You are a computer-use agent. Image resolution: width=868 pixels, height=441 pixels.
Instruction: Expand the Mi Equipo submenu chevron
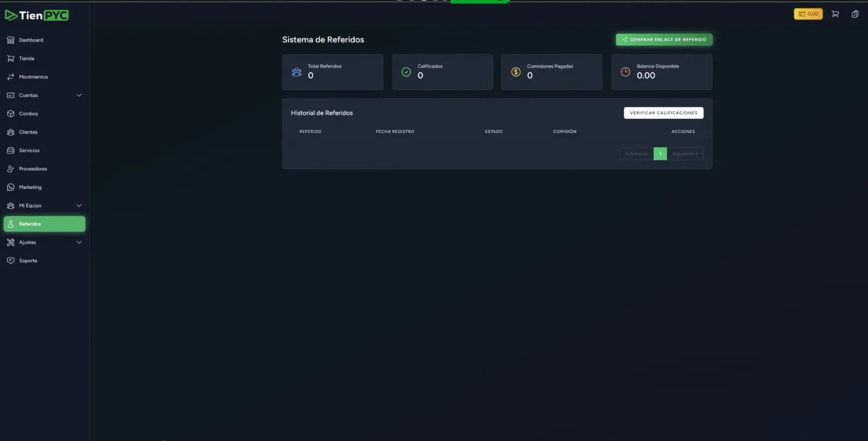(79, 206)
